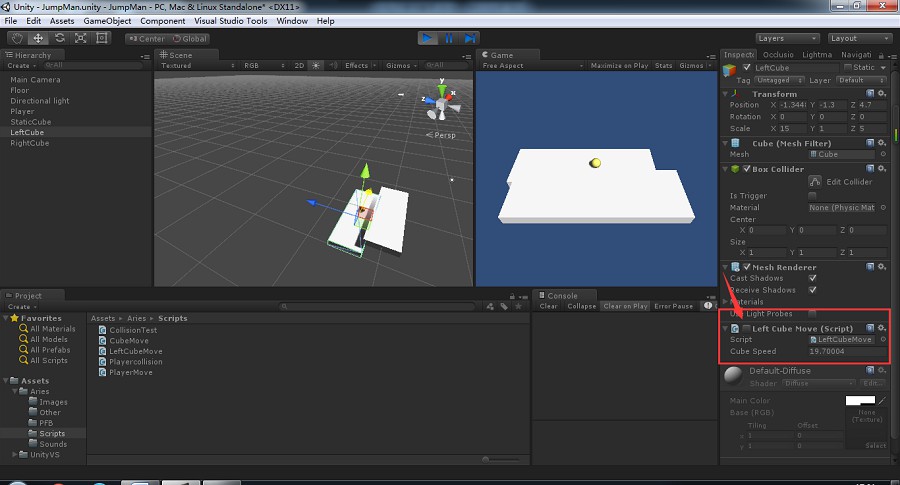
Task: Open the GameObject menu
Action: (x=107, y=21)
